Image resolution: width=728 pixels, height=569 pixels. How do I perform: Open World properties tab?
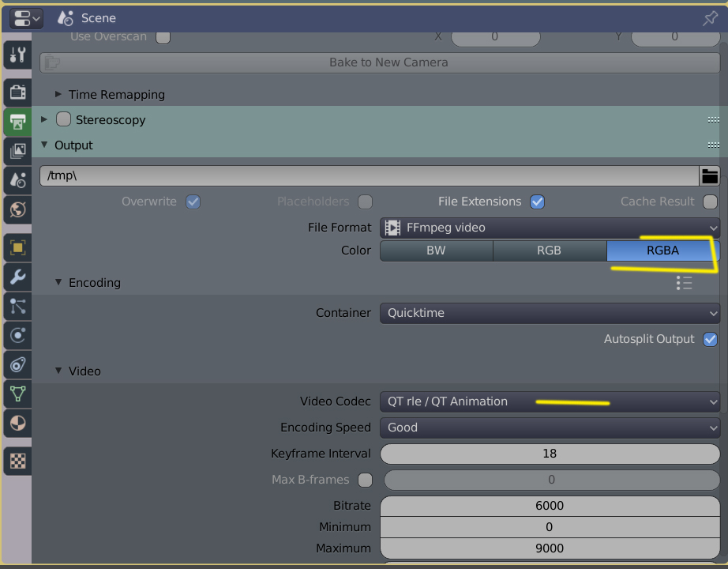point(17,209)
